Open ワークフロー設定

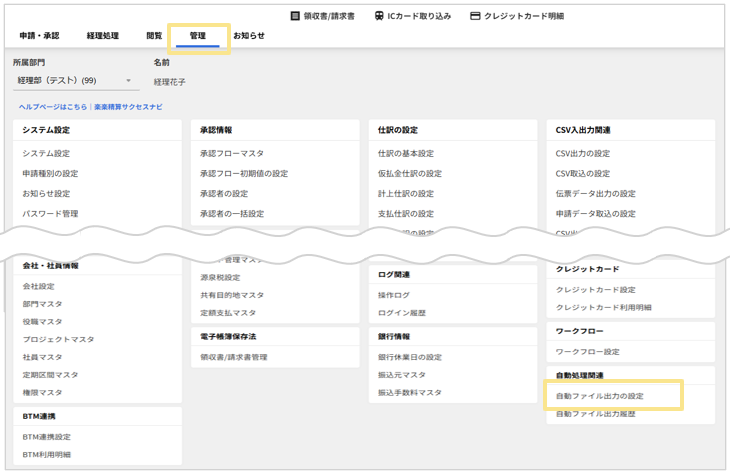587,352
